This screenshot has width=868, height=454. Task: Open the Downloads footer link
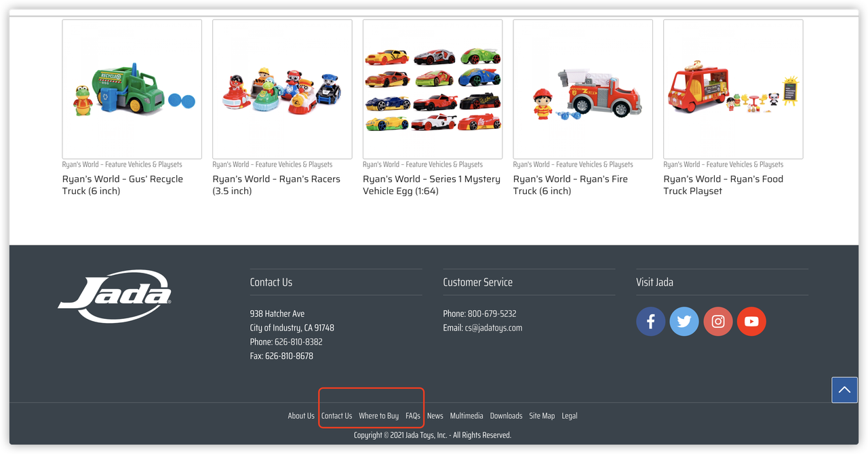click(x=506, y=416)
